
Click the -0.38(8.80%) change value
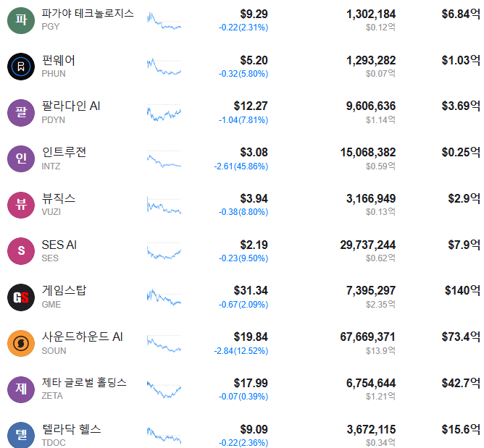coord(243,212)
